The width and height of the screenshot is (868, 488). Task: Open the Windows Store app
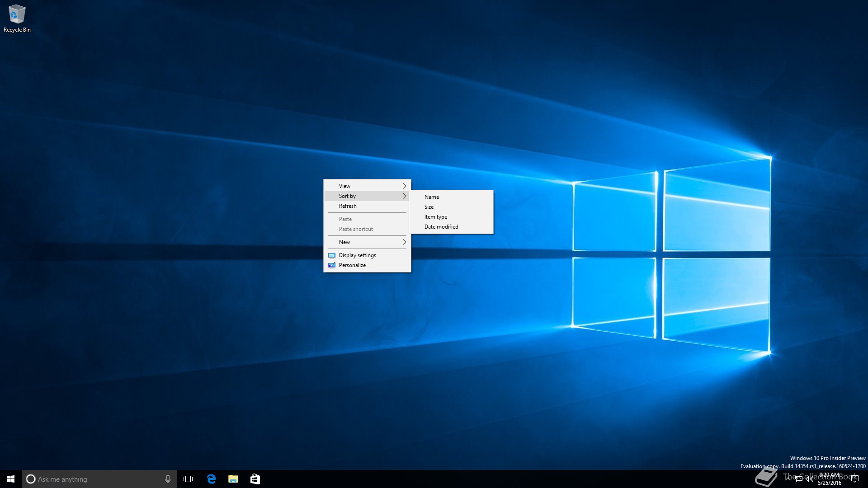pos(255,479)
